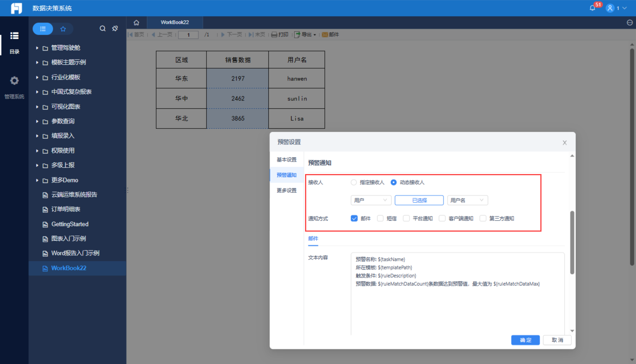The height and width of the screenshot is (364, 636).
Task: Click the 确定 confirm button
Action: pyautogui.click(x=525, y=340)
